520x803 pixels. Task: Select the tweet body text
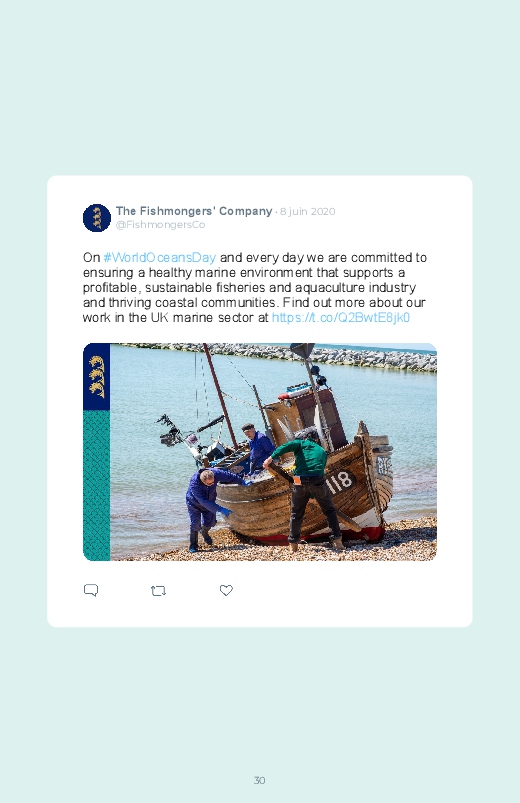pyautogui.click(x=255, y=287)
